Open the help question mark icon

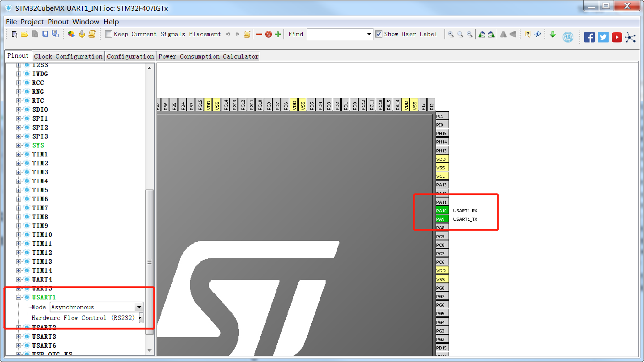point(528,34)
